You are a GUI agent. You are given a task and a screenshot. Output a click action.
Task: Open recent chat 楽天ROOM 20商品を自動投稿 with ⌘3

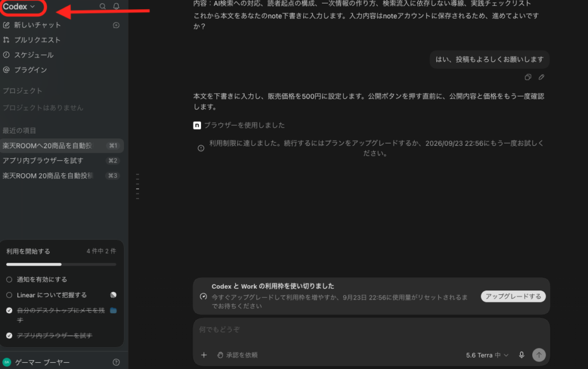pyautogui.click(x=62, y=176)
